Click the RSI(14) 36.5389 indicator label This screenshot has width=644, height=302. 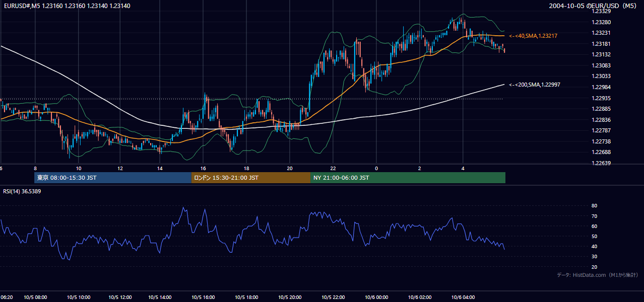(22, 191)
